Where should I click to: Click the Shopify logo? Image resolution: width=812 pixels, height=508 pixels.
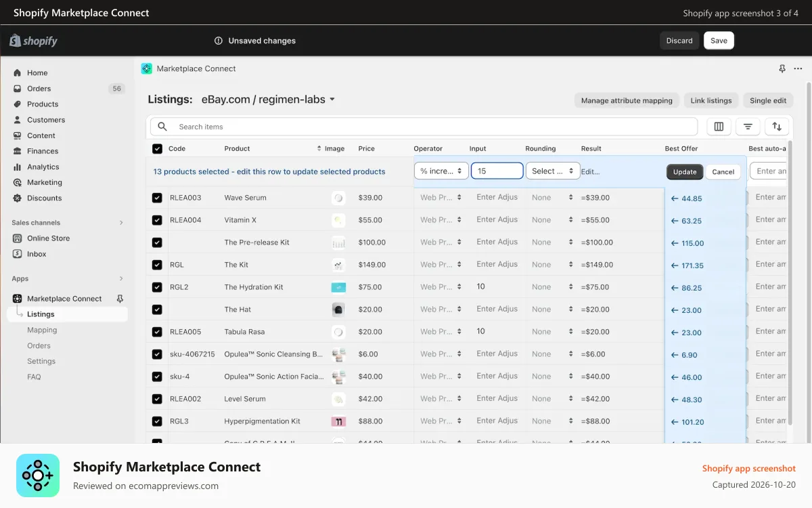[33, 41]
